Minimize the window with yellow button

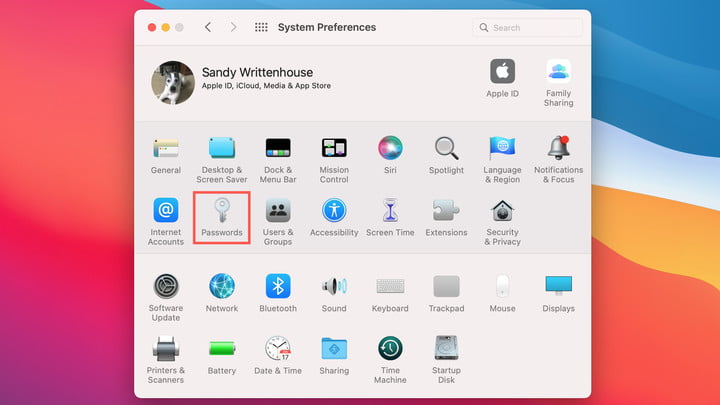tap(165, 28)
